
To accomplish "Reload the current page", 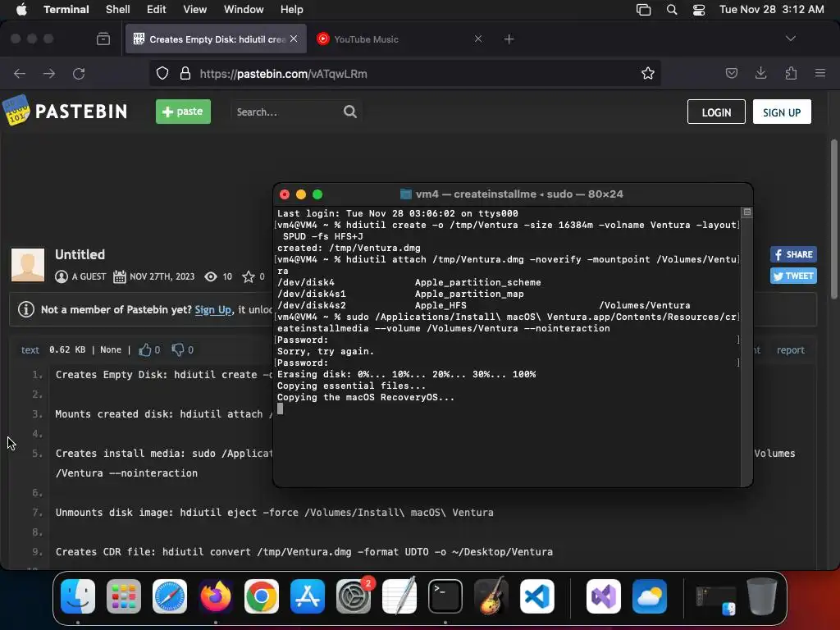I will (x=79, y=73).
